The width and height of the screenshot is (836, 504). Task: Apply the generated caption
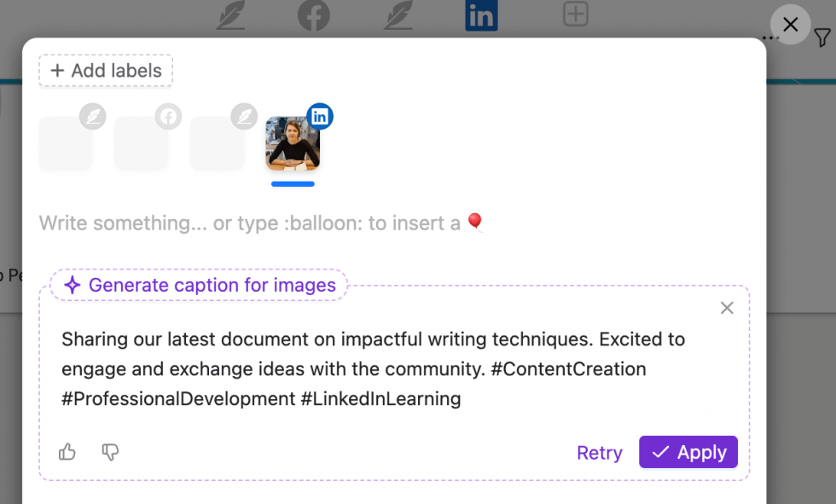[688, 452]
